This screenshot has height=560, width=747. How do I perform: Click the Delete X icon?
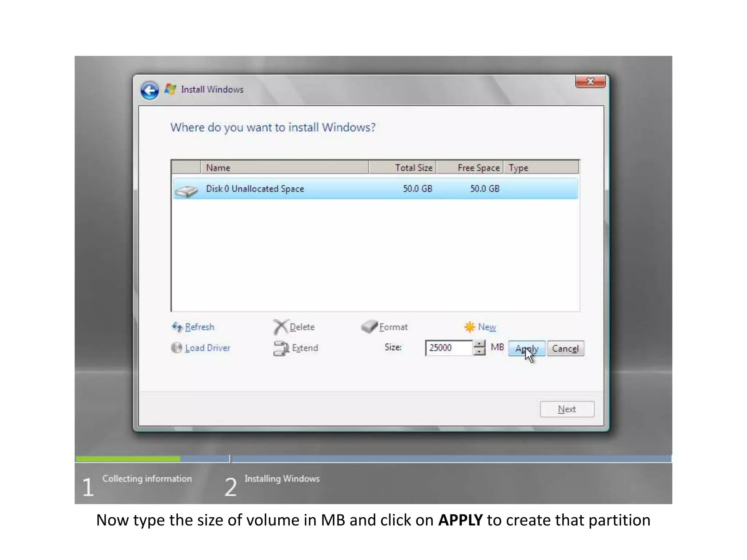click(280, 327)
